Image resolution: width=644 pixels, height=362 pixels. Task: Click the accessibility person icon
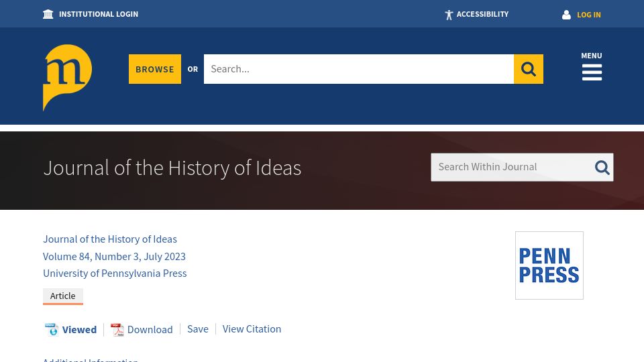pos(449,15)
